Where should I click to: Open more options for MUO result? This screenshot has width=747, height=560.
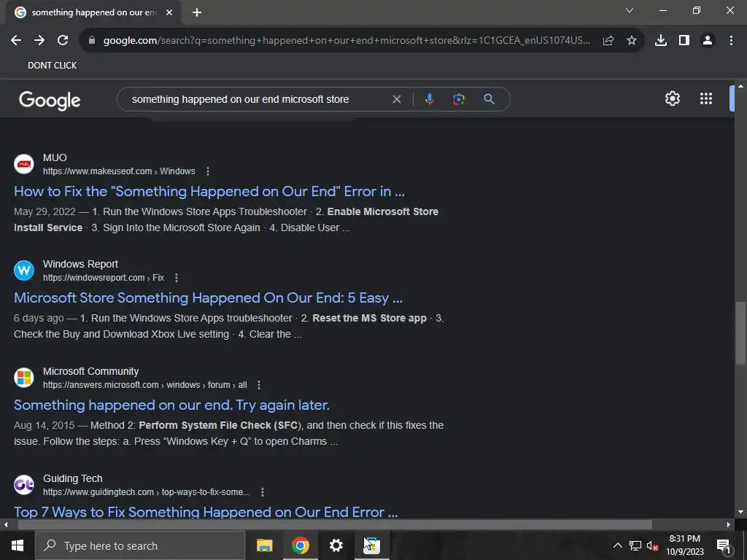(208, 171)
